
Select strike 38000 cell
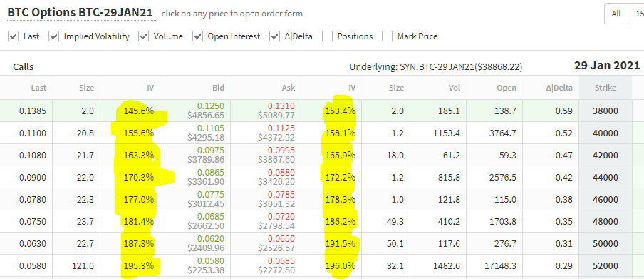pyautogui.click(x=606, y=111)
